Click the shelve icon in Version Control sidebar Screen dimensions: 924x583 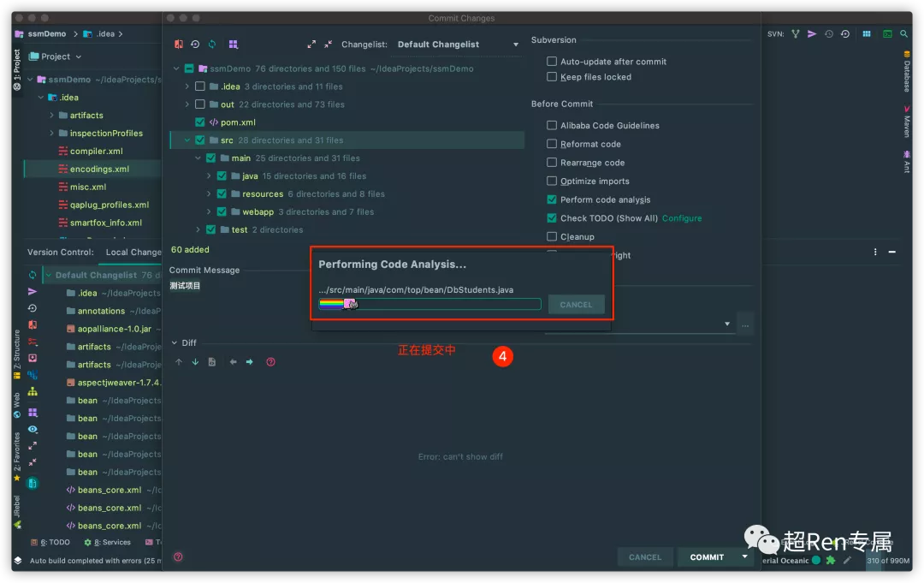33,358
